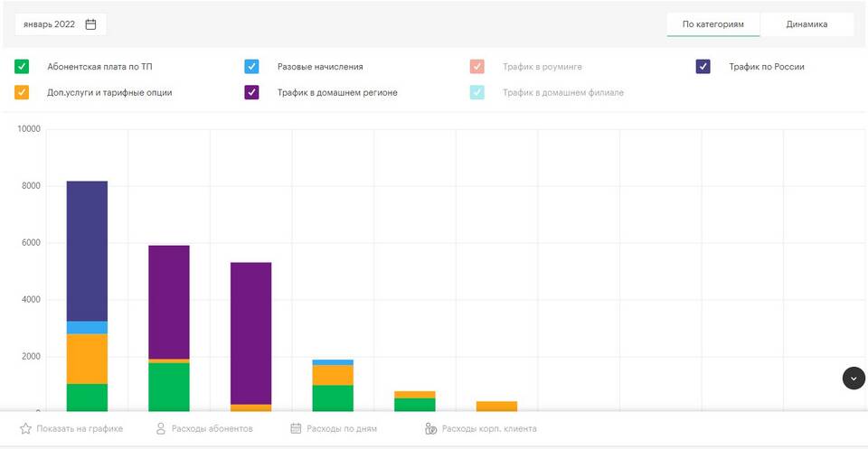Click the round dark chevron-down button
This screenshot has width=868, height=449.
coord(854,379)
